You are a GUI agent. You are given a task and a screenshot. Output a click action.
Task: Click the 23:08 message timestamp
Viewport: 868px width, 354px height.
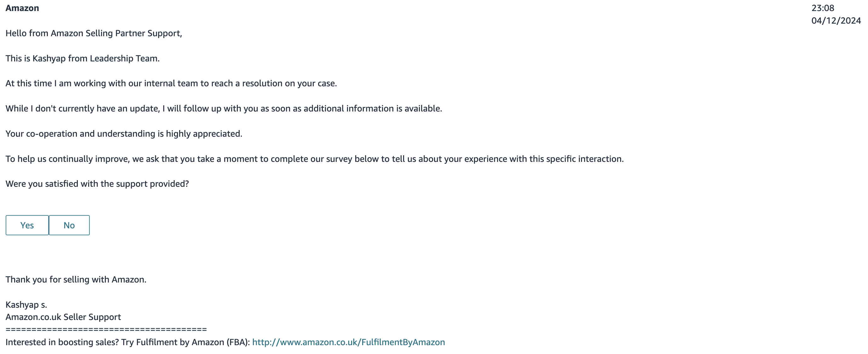[823, 8]
